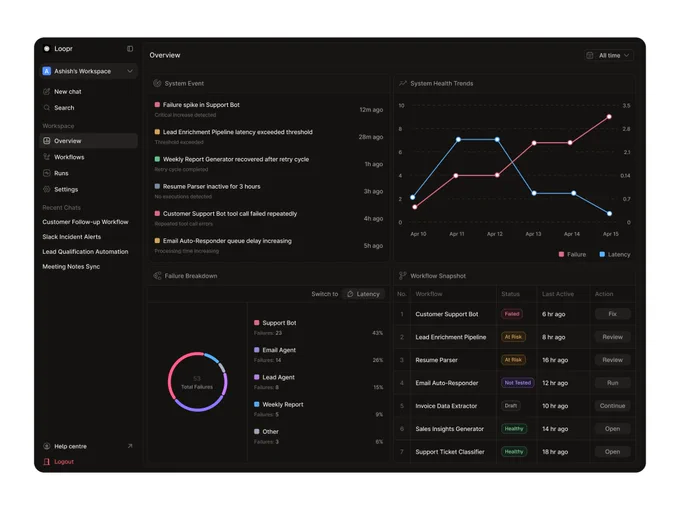The image size is (680, 510).
Task: Open Lead Qualification Automation chat
Action: (85, 252)
